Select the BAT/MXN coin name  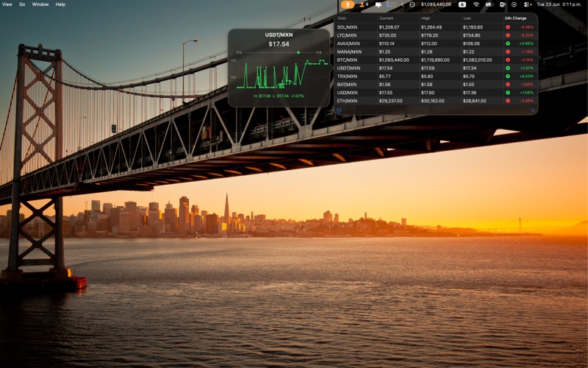click(x=346, y=85)
